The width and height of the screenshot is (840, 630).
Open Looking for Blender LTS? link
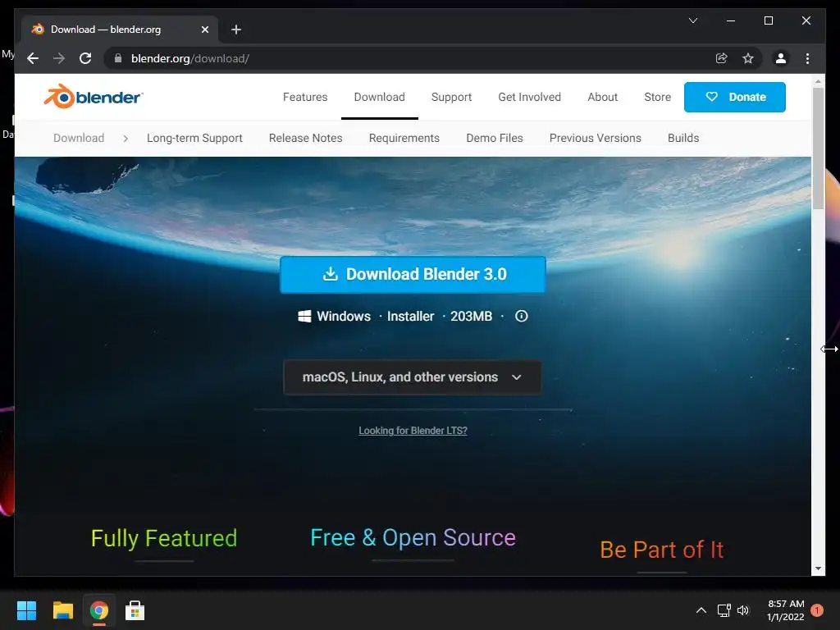click(x=413, y=431)
